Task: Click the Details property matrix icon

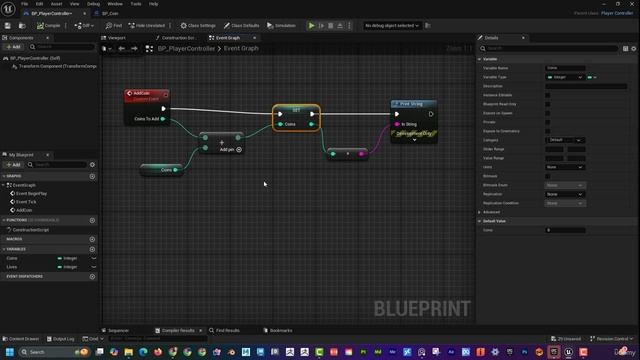Action: (x=625, y=49)
